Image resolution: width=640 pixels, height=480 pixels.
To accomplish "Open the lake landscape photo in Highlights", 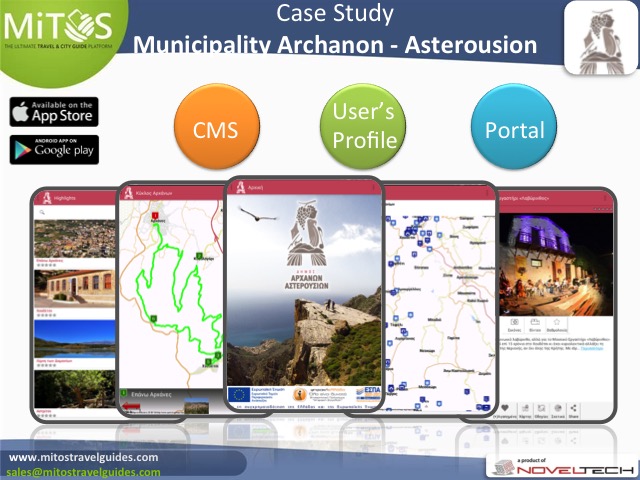I will coord(75,339).
